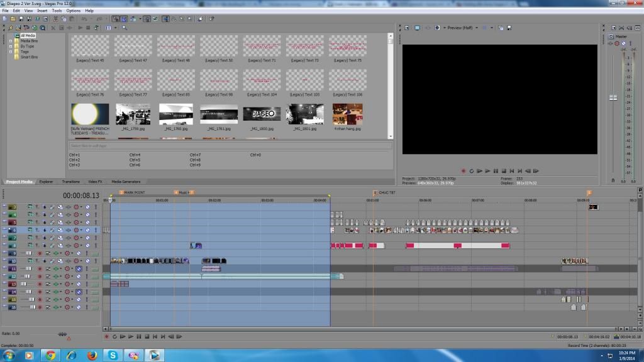Image resolution: width=644 pixels, height=362 pixels.
Task: Solo video track 3
Action: click(x=96, y=207)
